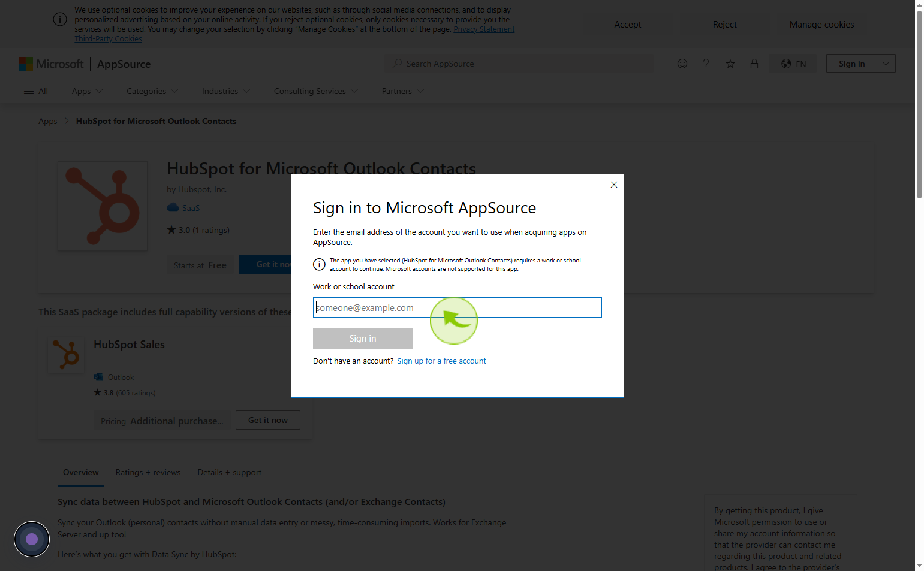Open the Third-Party Cookies link
The height and width of the screenshot is (571, 924).
click(x=109, y=39)
